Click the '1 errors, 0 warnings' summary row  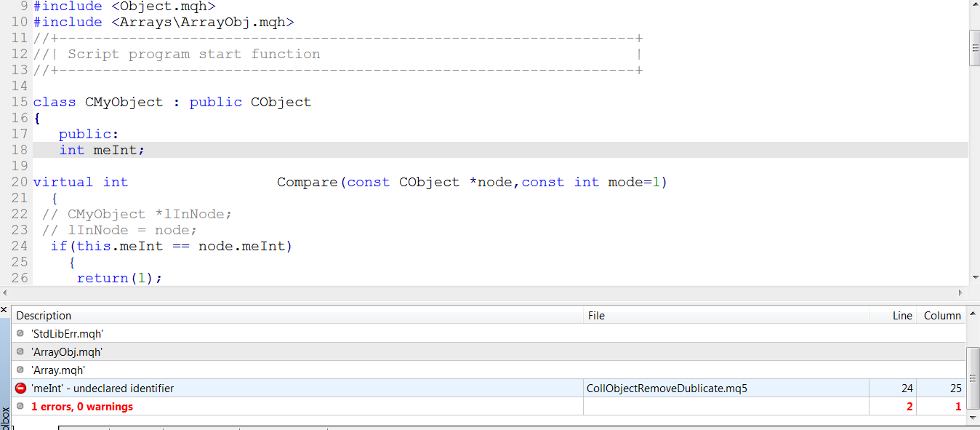pyautogui.click(x=489, y=407)
